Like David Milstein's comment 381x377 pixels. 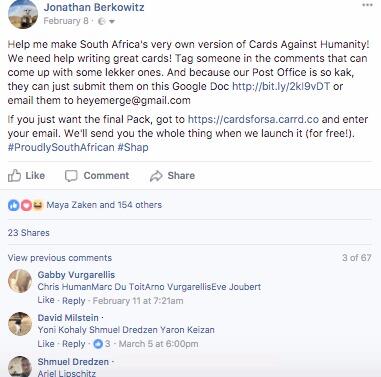[46, 344]
